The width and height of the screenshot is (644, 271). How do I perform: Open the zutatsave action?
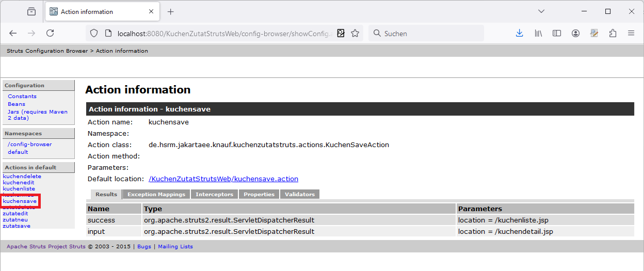(17, 226)
